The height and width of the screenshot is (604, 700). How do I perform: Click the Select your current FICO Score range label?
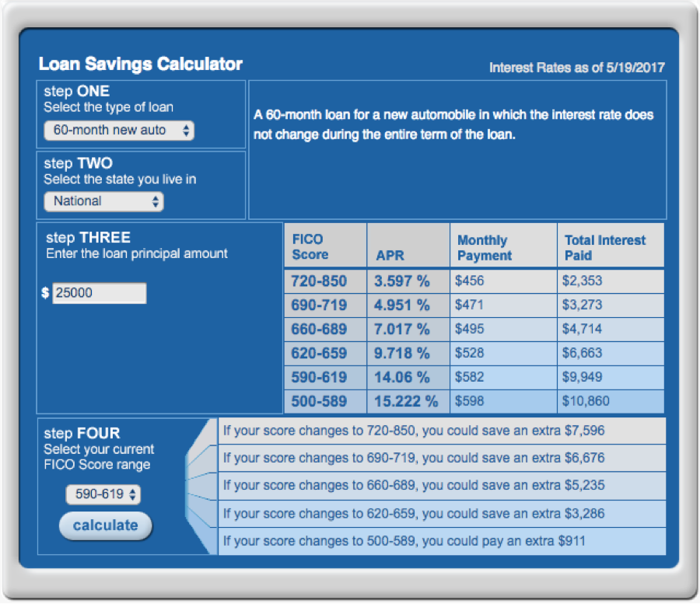(x=99, y=457)
